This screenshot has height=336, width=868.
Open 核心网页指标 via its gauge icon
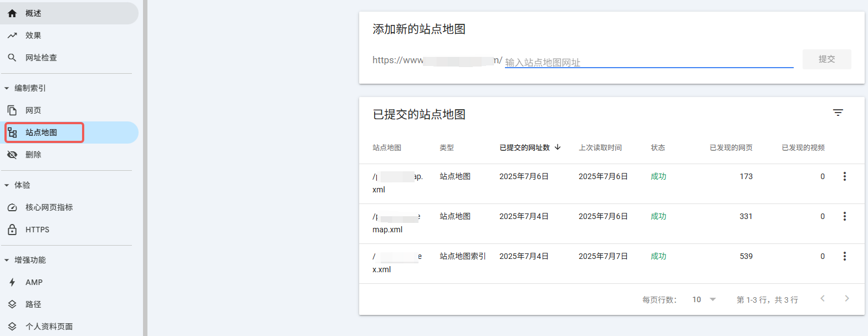point(12,207)
